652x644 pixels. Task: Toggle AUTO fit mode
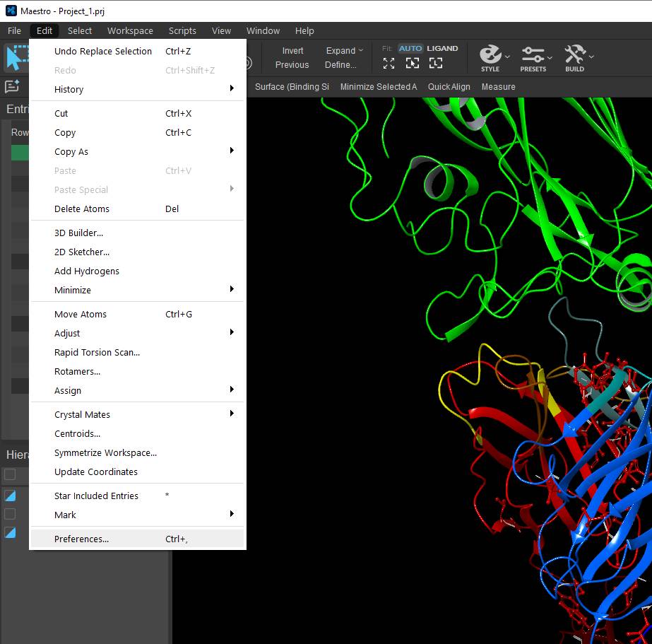click(410, 48)
